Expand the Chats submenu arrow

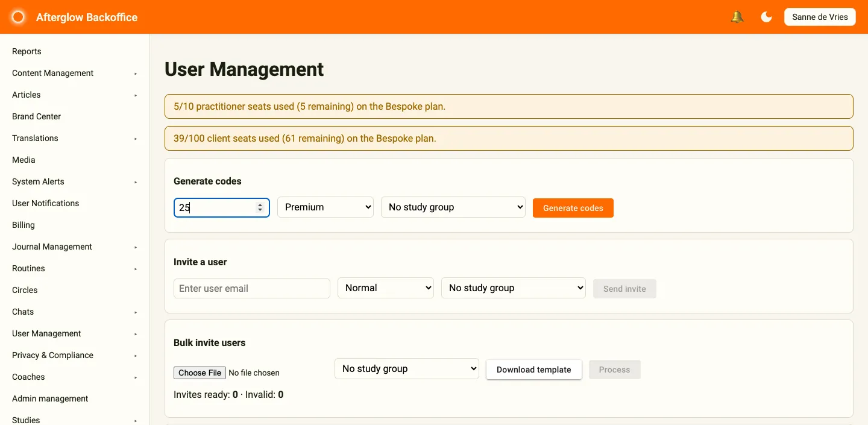pyautogui.click(x=136, y=312)
